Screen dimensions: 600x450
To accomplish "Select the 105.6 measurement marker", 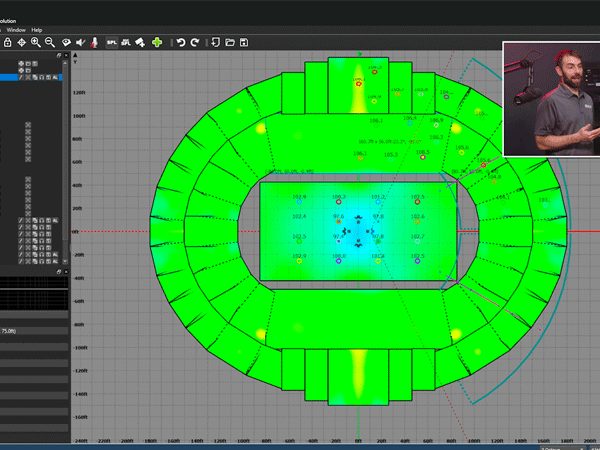I will pos(462,152).
